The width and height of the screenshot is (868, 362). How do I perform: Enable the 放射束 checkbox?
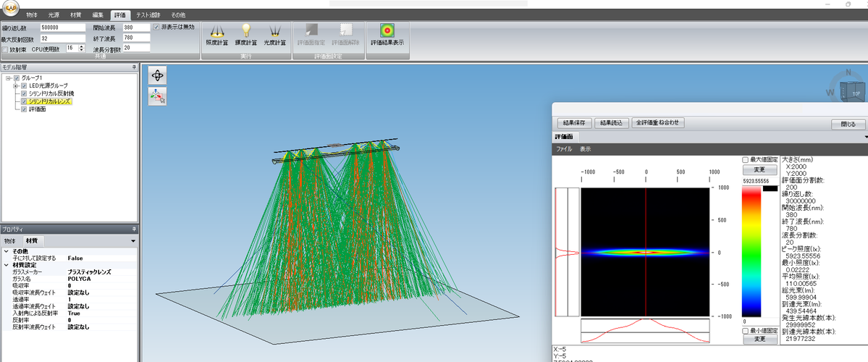[5, 49]
